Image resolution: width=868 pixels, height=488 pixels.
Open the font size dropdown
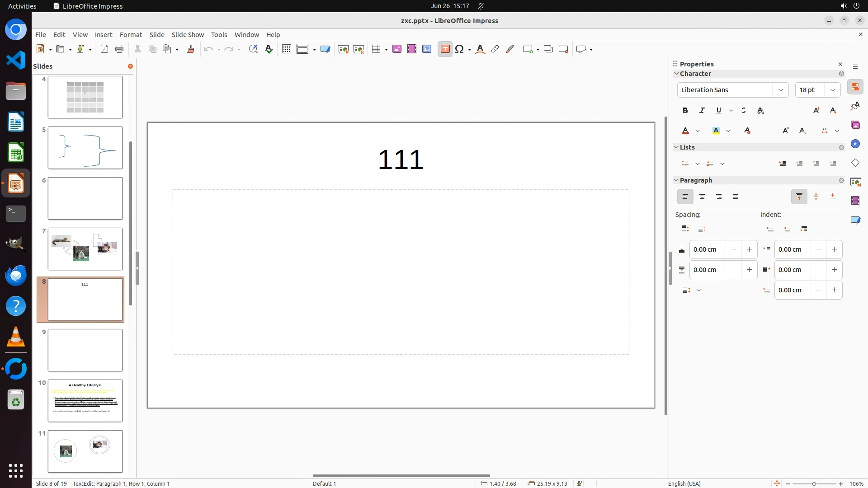coord(832,90)
